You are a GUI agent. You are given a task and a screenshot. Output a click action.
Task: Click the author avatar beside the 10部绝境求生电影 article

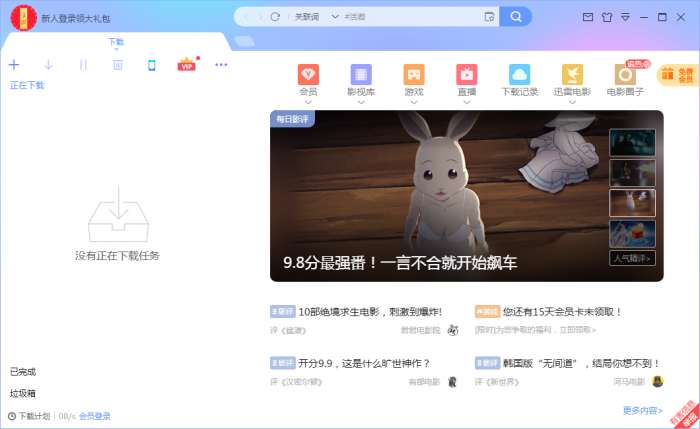(453, 330)
